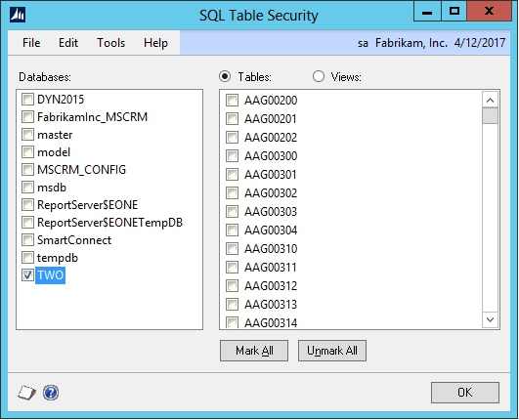Check the AAG00302 table checkbox
519x420 pixels.
point(232,192)
